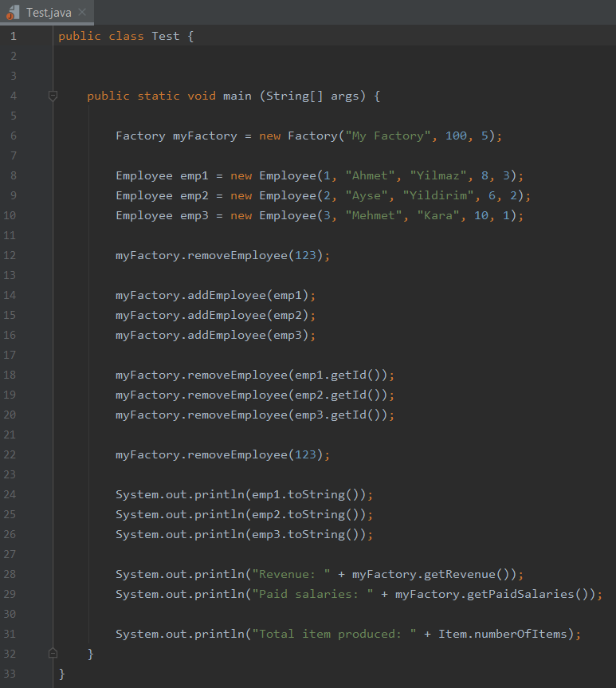
Task: Click the fold end marker at line 32
Action: pyautogui.click(x=53, y=654)
